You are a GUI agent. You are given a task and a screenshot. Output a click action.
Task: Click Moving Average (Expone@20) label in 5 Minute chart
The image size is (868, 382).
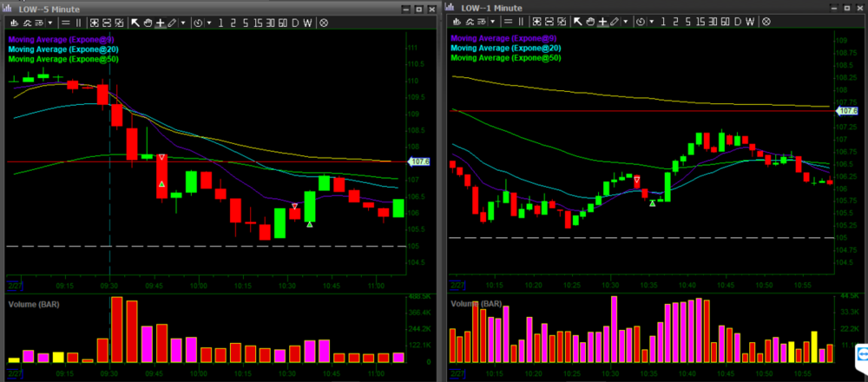coord(62,49)
